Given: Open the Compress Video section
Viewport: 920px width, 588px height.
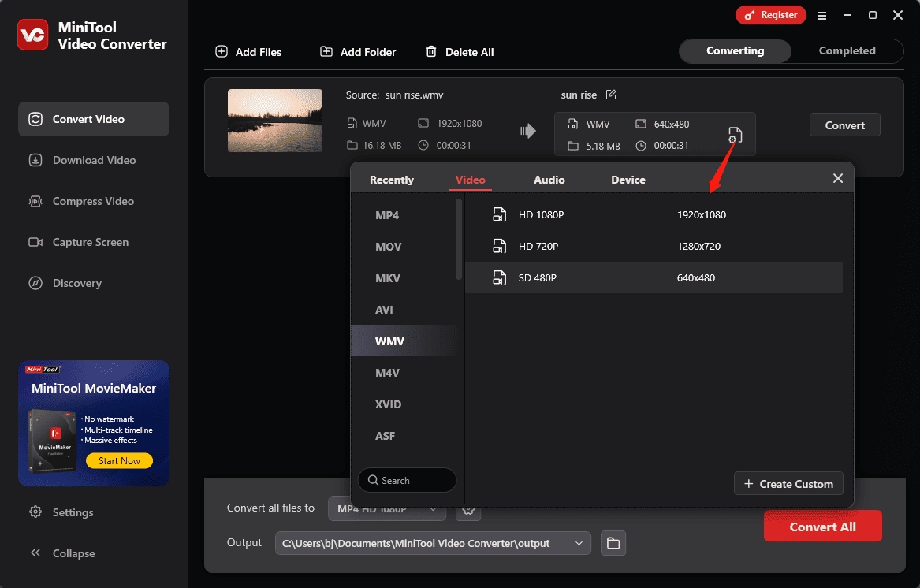Looking at the screenshot, I should click(x=94, y=201).
